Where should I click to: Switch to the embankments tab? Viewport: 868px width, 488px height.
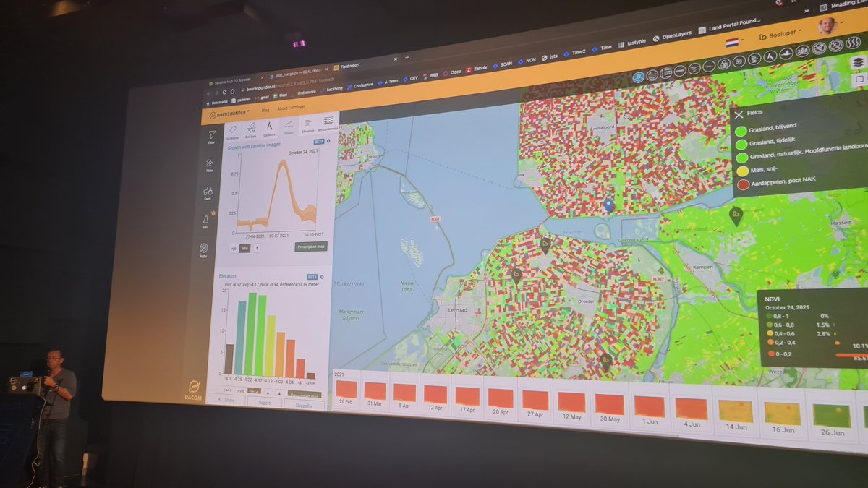[x=329, y=123]
